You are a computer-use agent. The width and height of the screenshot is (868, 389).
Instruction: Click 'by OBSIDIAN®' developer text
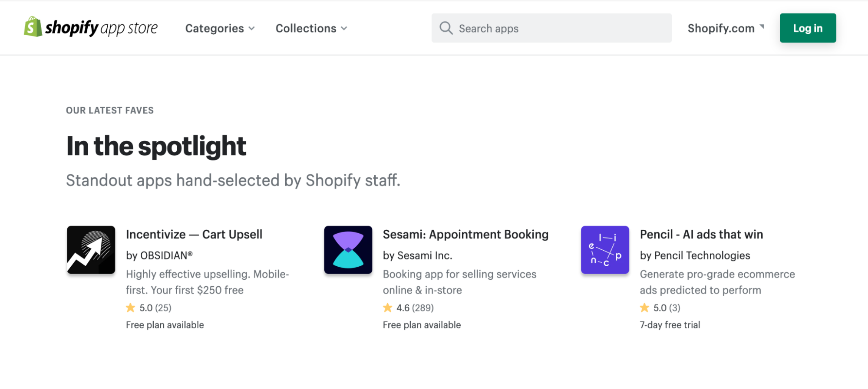coord(159,255)
